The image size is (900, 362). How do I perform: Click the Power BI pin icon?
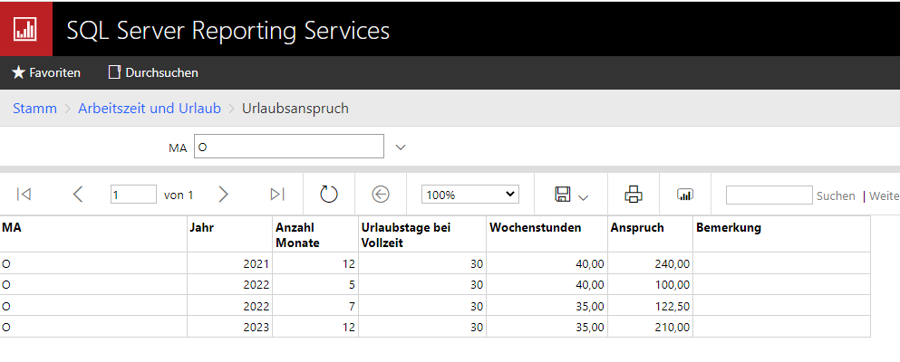pyautogui.click(x=685, y=194)
